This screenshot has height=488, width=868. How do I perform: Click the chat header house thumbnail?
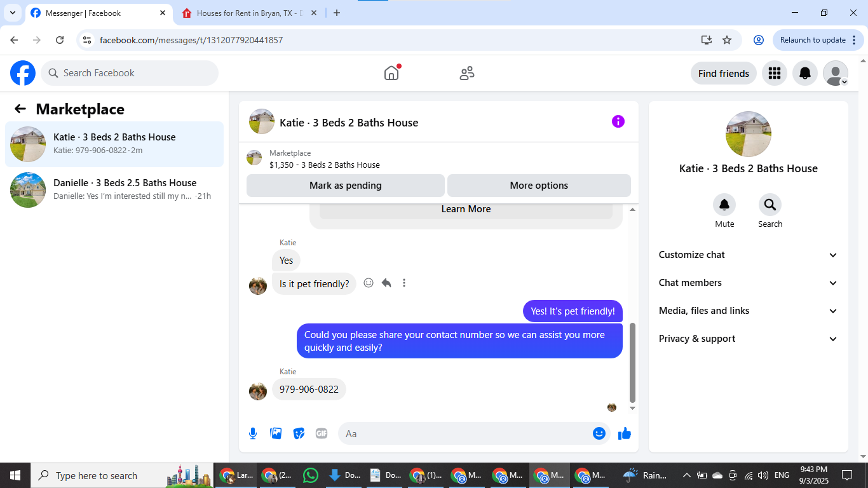pos(262,121)
